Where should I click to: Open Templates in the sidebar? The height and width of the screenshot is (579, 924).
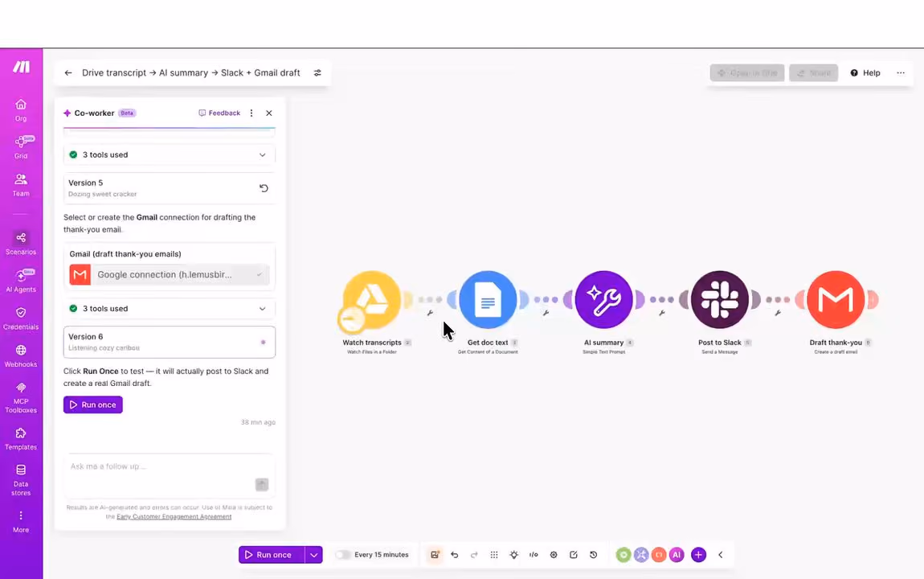pos(21,438)
